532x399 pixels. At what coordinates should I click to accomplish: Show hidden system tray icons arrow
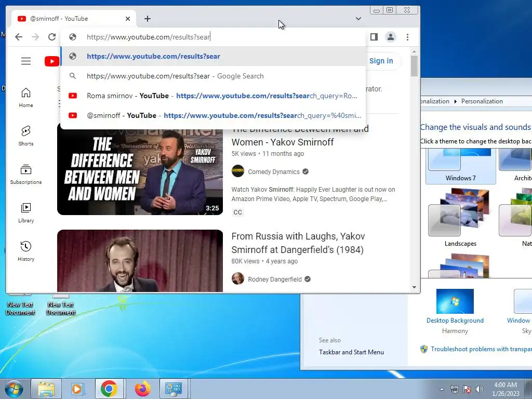tap(442, 389)
